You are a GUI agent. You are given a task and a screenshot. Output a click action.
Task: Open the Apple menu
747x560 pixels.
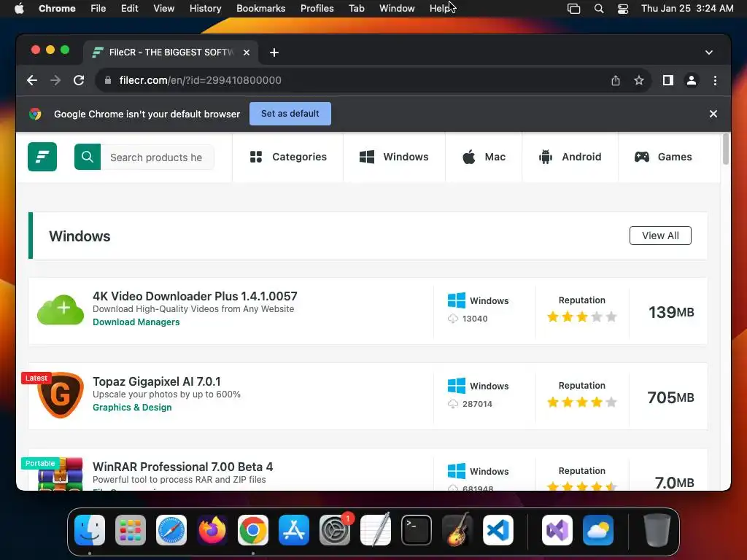pos(19,8)
